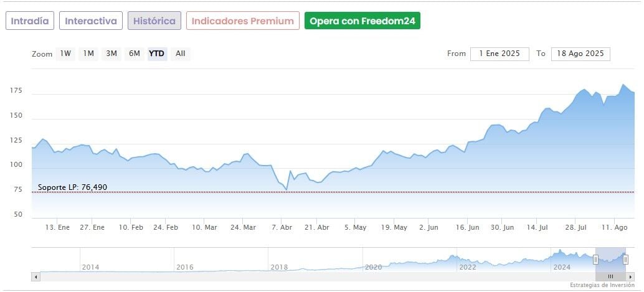
Task: Open Indicadores Premium
Action: click(242, 21)
